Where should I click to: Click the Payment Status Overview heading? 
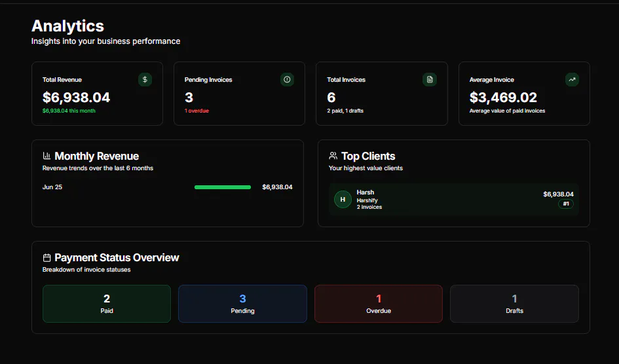pos(117,257)
